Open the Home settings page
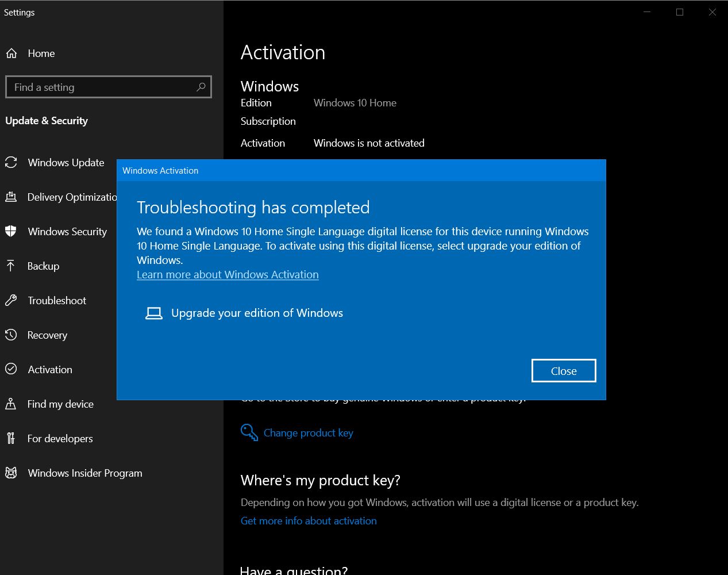 pyautogui.click(x=41, y=53)
